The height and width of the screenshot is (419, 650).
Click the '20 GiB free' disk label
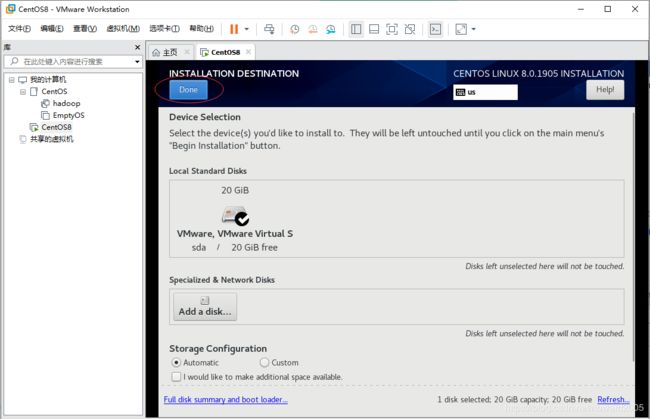tap(255, 247)
